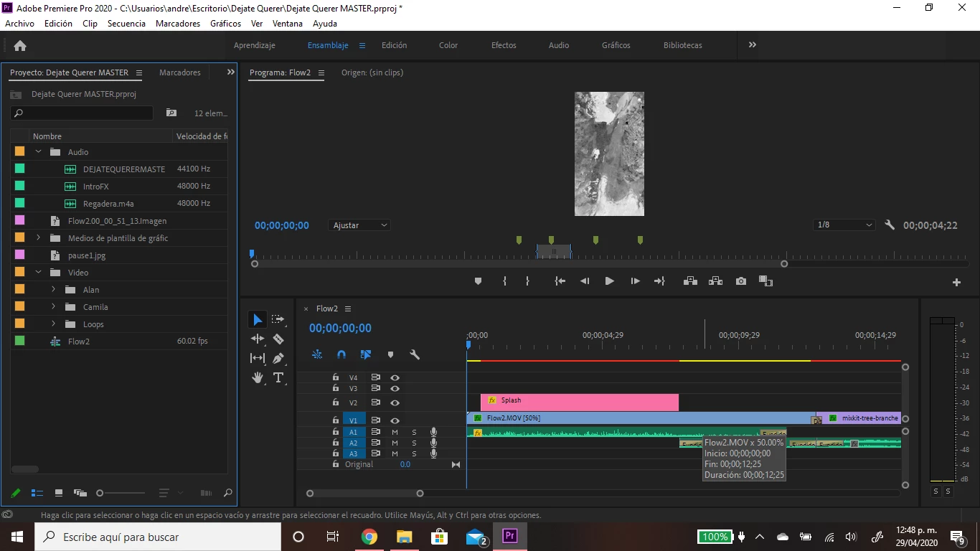Show more workspaces overflow chevron
The image size is (980, 551).
pyautogui.click(x=753, y=44)
